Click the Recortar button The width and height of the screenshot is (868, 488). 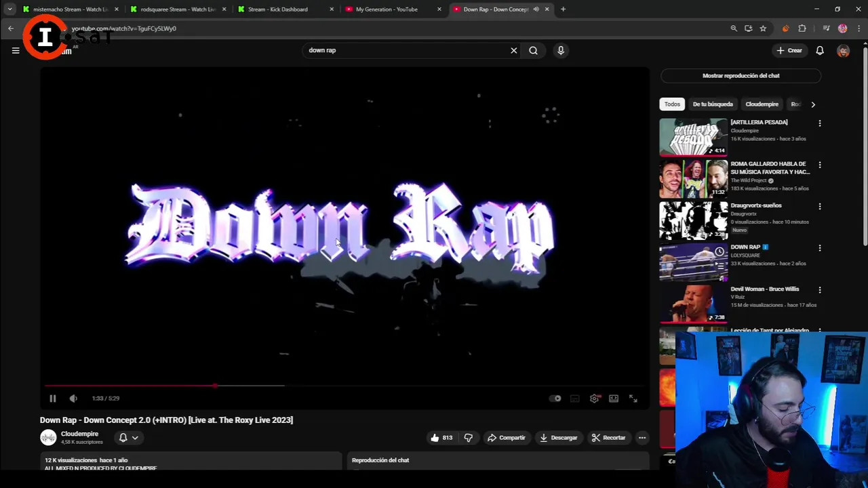coord(608,438)
